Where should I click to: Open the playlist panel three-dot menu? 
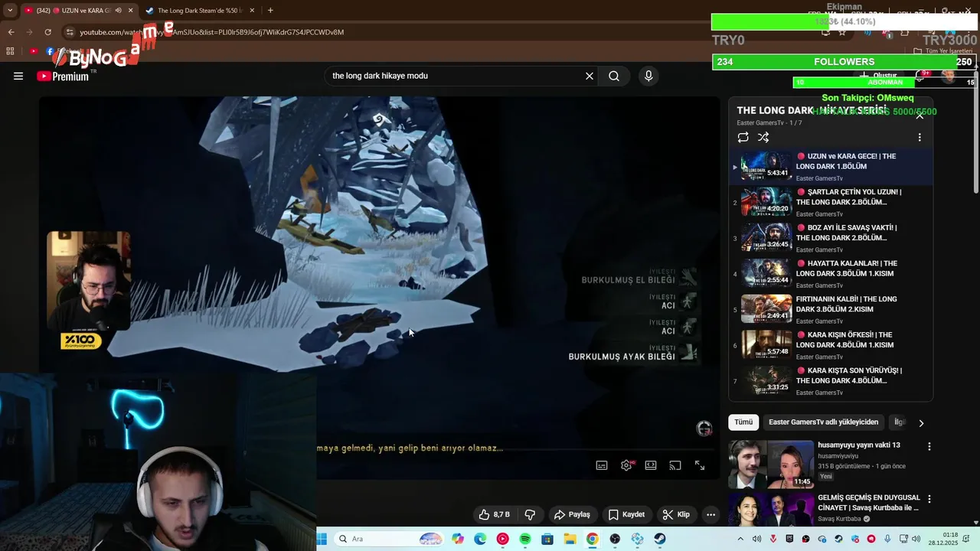point(920,138)
